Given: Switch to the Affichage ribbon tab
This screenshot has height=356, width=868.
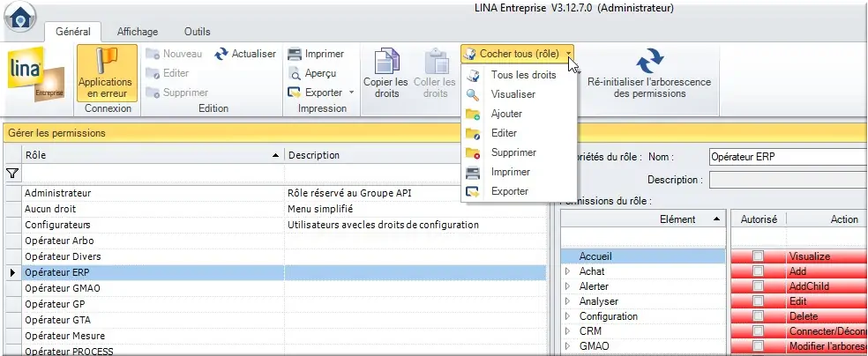Looking at the screenshot, I should [138, 32].
